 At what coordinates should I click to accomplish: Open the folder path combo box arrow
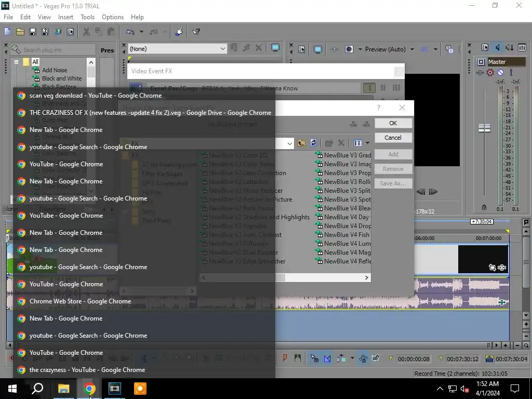point(289,143)
